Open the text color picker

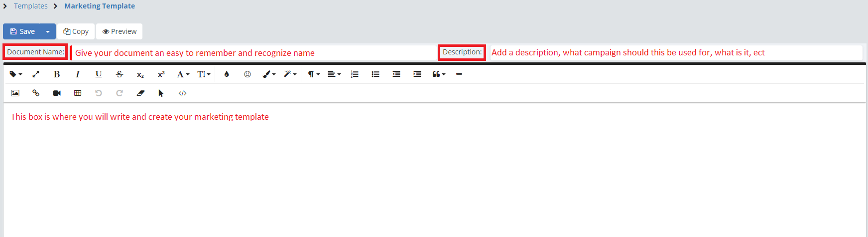point(227,74)
